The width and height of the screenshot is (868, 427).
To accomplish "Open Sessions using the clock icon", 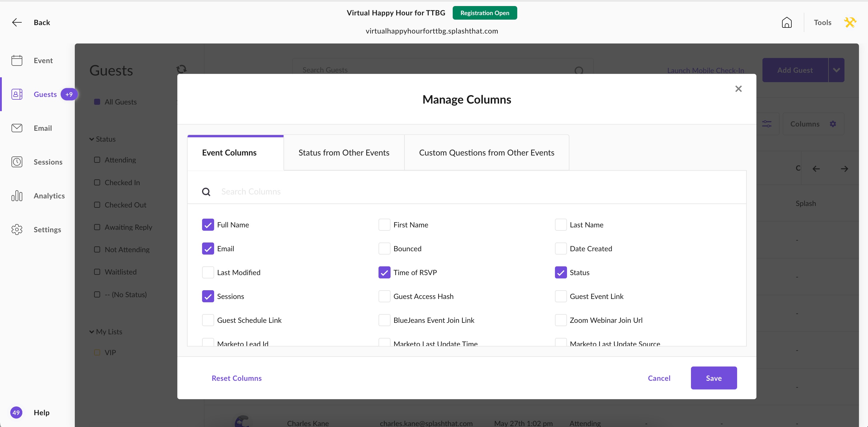I will click(x=17, y=162).
